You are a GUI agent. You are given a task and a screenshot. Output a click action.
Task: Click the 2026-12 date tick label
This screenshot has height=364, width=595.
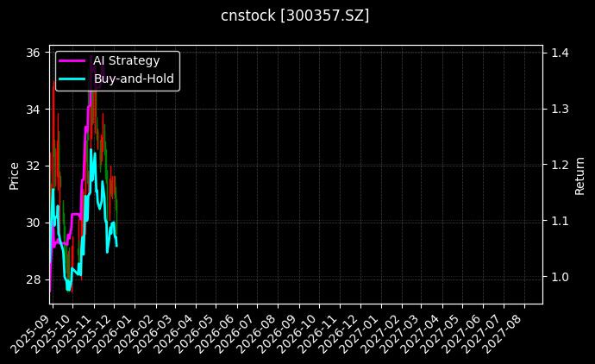[x=339, y=334]
